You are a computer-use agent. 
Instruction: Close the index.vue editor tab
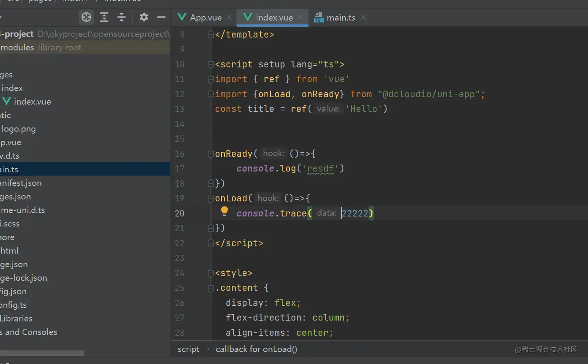pos(300,17)
